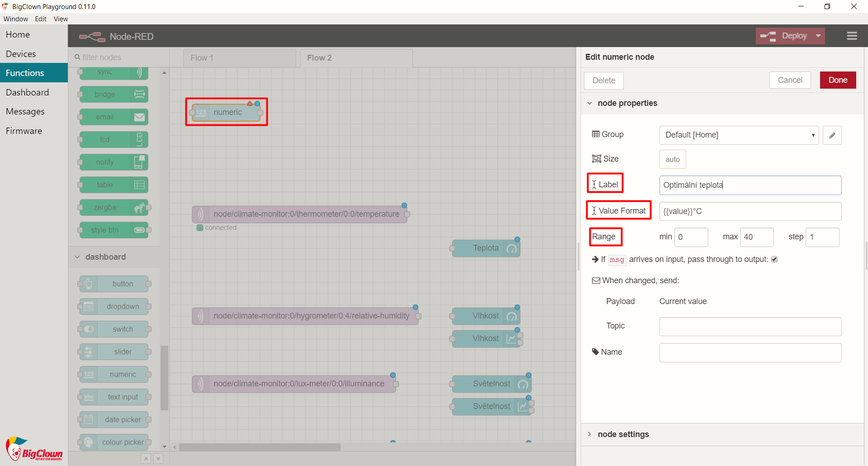Click the Node-RED logo icon
868x466 pixels.
tap(92, 37)
